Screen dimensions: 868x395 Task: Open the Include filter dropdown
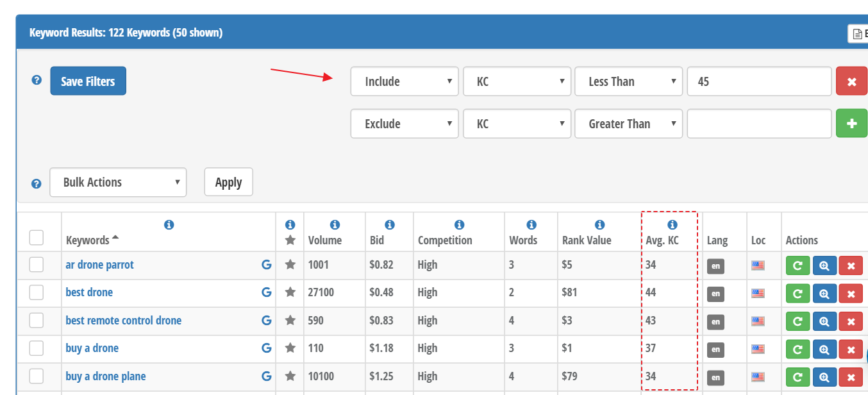coord(405,81)
